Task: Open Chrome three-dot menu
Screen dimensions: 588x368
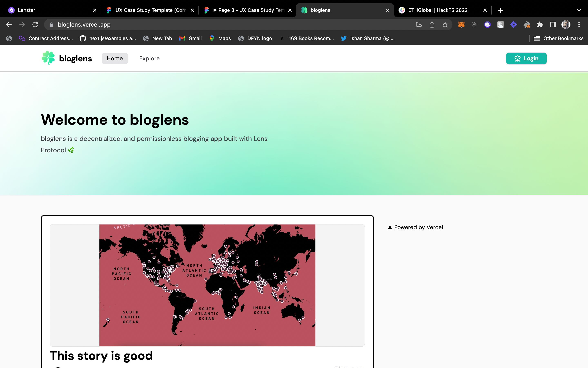Action: click(x=579, y=25)
